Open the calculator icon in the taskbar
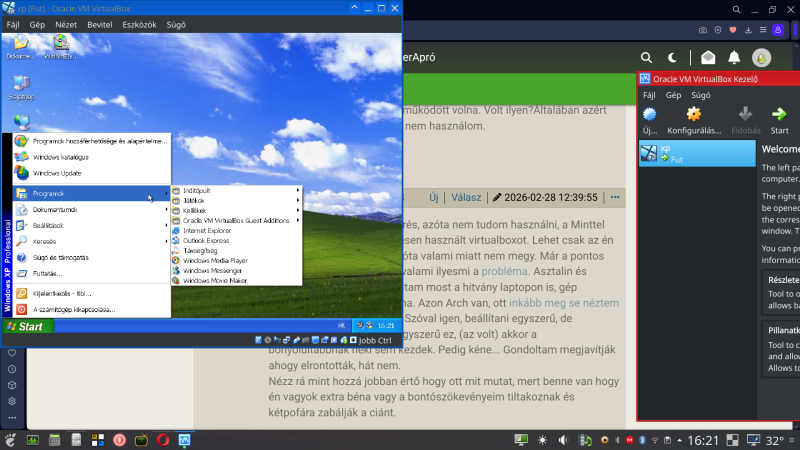 [x=54, y=440]
